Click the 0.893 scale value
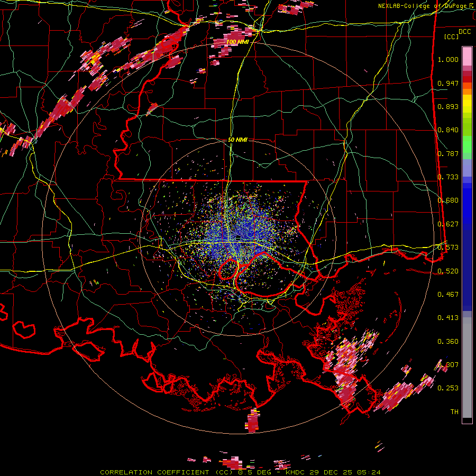The image size is (476, 476). pyautogui.click(x=448, y=106)
